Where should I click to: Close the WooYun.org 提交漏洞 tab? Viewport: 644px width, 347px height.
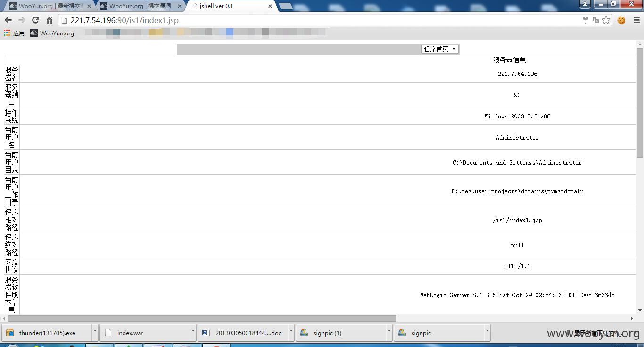(x=180, y=6)
